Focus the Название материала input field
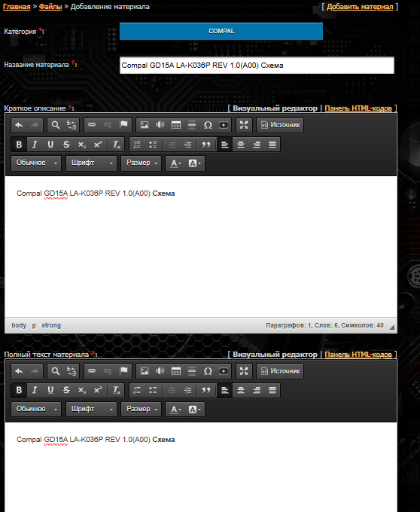Viewport: 420px width, 512px height. (257, 66)
